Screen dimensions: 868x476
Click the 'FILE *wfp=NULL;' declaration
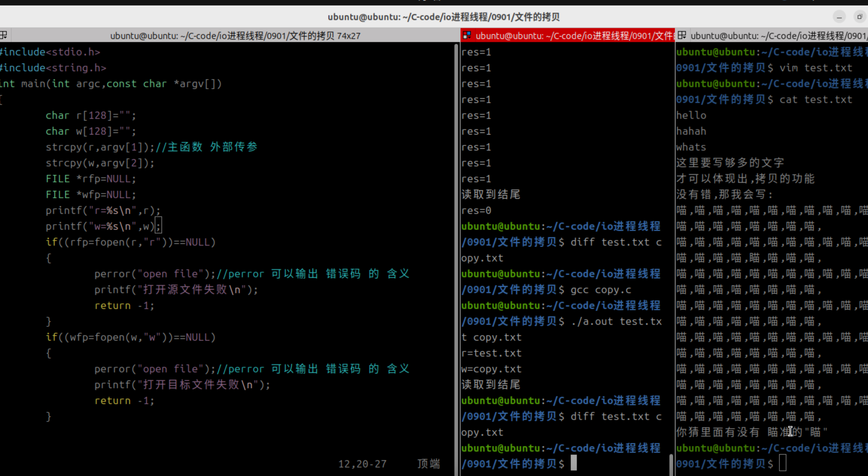click(91, 195)
